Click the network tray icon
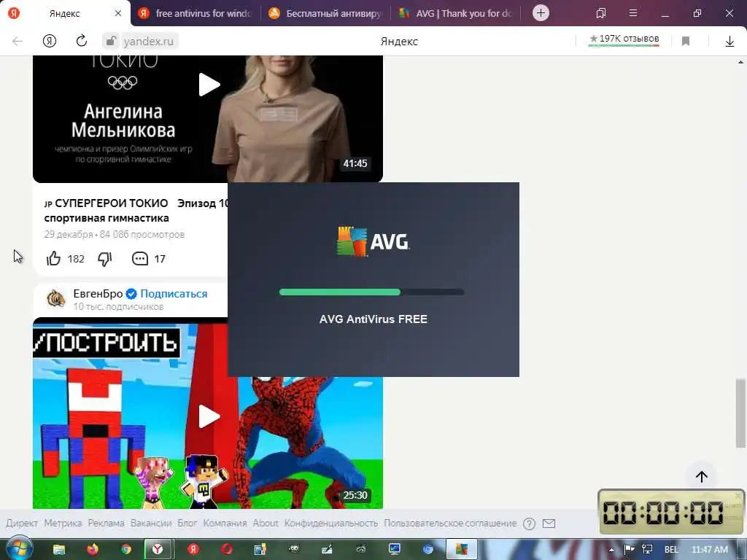 coord(647,550)
